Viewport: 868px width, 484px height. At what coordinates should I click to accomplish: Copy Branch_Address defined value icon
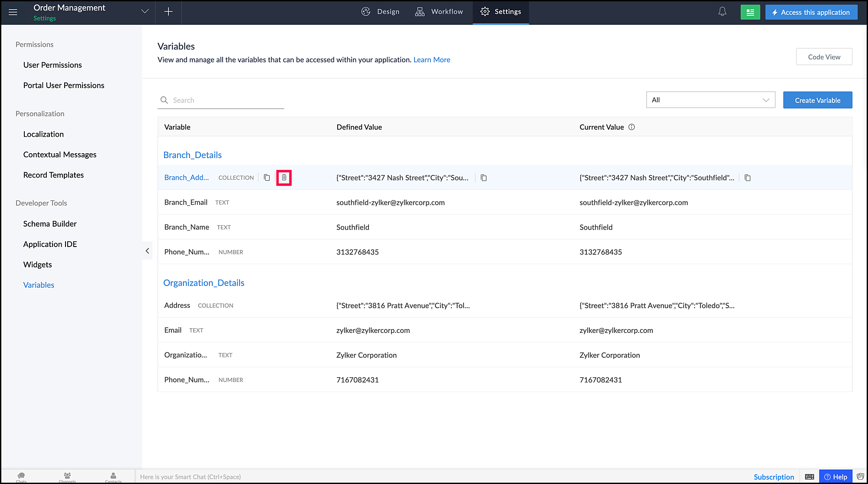click(x=483, y=178)
